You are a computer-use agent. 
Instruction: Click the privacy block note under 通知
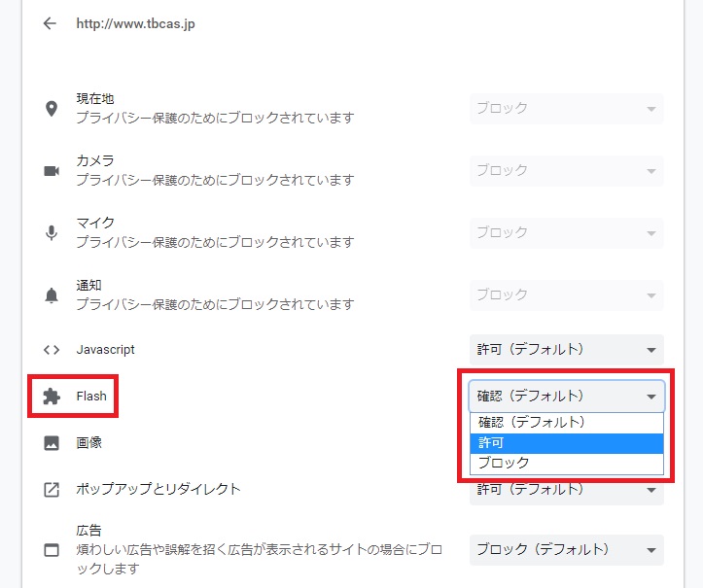215,305
